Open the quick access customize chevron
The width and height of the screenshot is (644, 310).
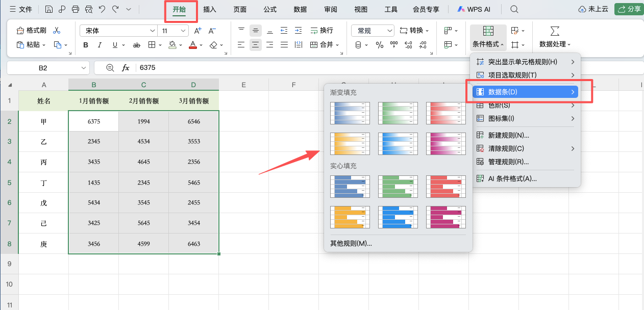tap(128, 9)
